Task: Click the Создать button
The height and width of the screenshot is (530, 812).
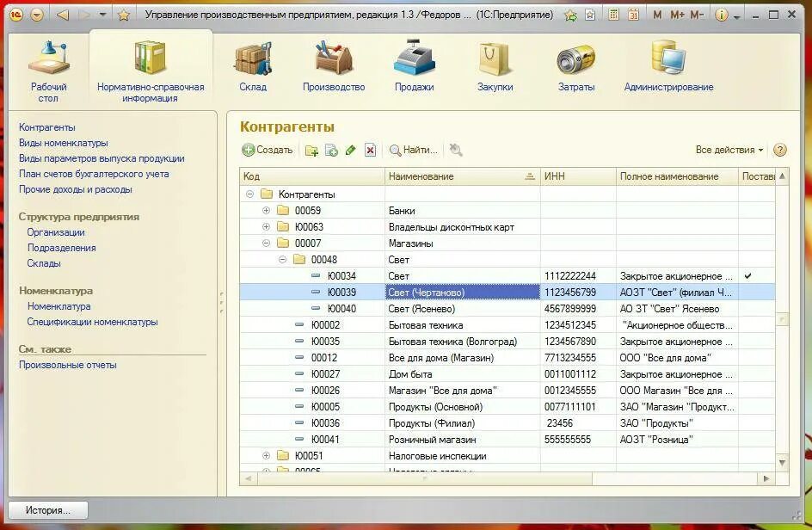Action: [x=268, y=150]
